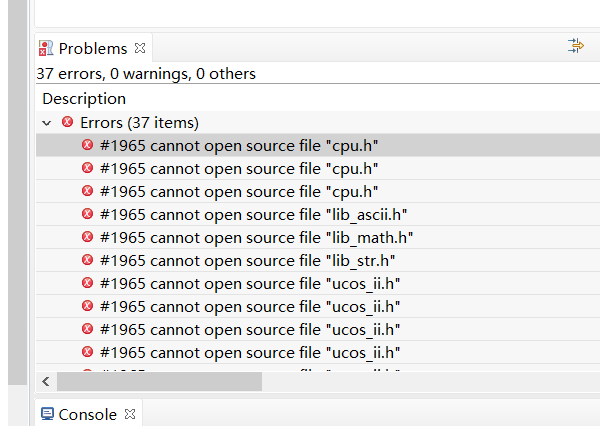Click error icon beside "lib_str.h" entry
Image resolution: width=600 pixels, height=426 pixels.
87,260
